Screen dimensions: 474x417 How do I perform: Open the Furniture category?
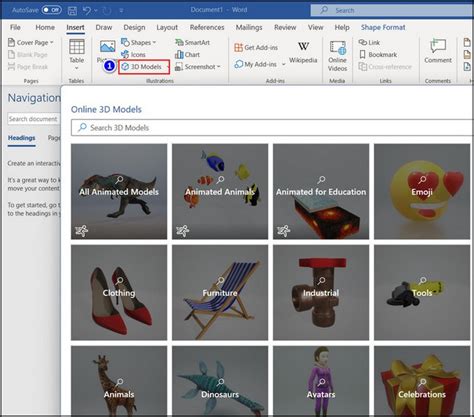tap(220, 293)
